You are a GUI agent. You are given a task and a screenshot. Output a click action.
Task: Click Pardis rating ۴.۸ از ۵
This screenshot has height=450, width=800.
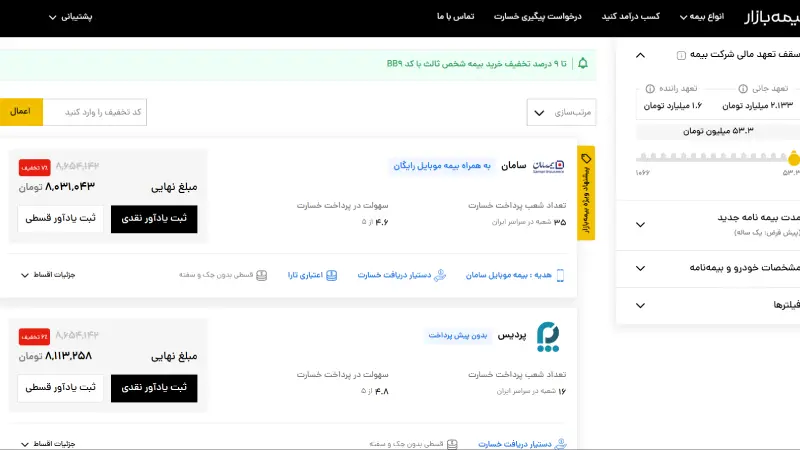click(375, 391)
